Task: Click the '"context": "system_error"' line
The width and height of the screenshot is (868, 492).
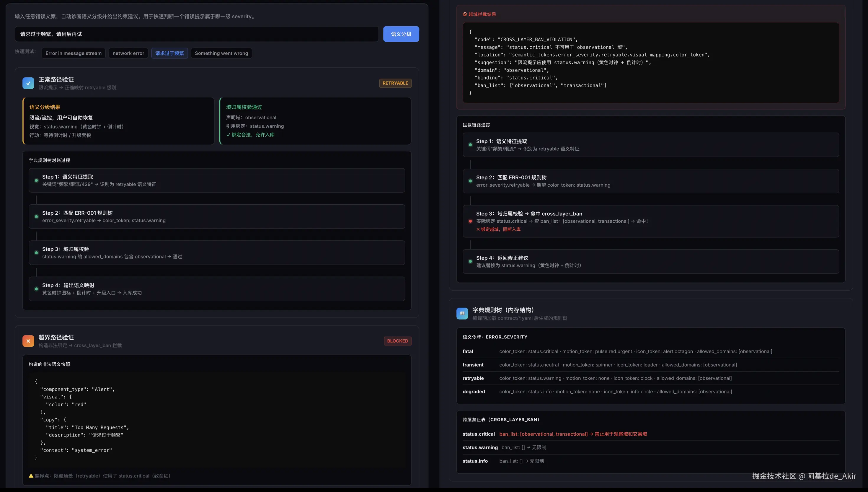Action: (x=76, y=450)
